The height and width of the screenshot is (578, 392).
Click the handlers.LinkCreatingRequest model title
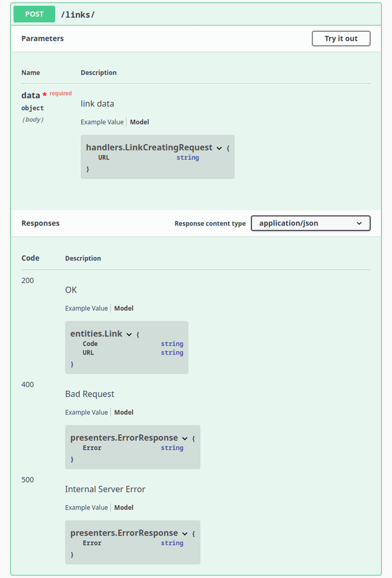point(149,148)
